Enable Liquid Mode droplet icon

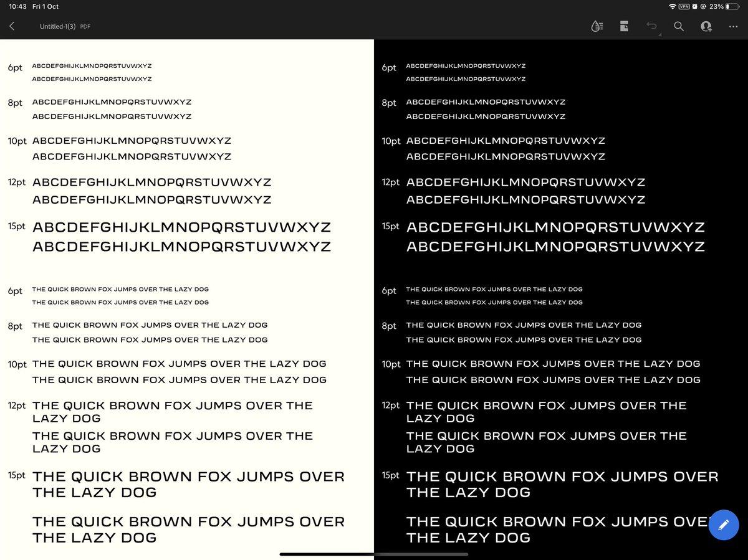pyautogui.click(x=597, y=26)
